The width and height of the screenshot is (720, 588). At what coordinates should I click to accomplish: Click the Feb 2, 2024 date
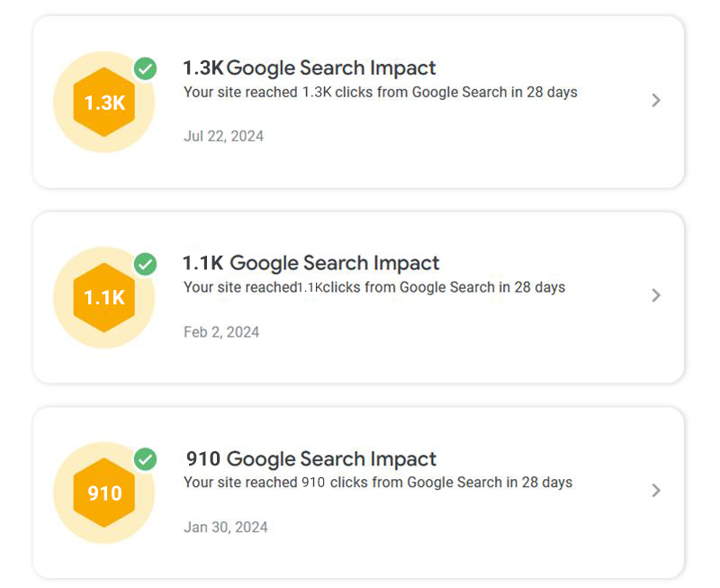(x=221, y=332)
